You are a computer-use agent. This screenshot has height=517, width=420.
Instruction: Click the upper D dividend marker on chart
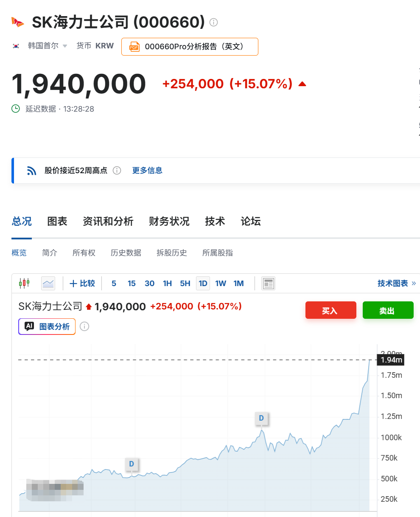click(261, 418)
